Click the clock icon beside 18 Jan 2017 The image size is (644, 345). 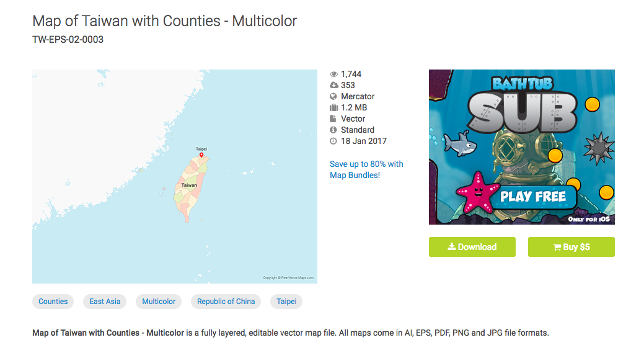coord(333,141)
